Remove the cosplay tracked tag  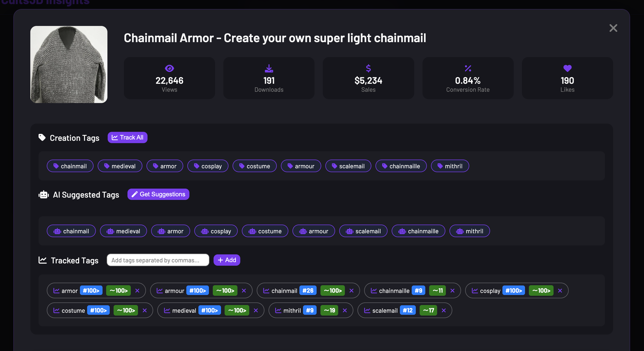tap(560, 291)
